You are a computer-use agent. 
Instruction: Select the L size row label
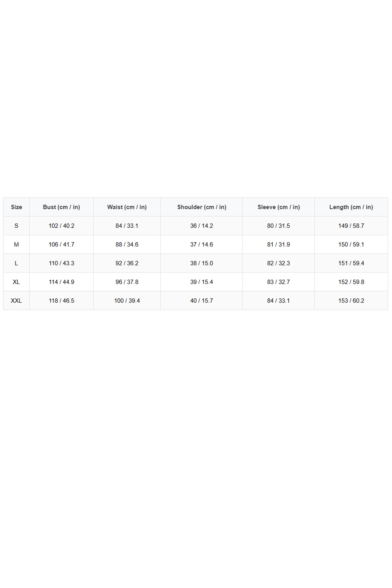pos(16,263)
